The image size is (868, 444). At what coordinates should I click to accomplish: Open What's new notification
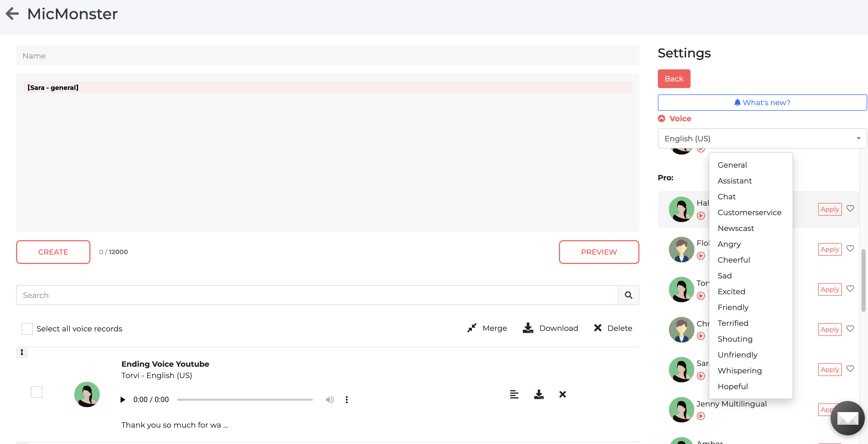pos(762,102)
